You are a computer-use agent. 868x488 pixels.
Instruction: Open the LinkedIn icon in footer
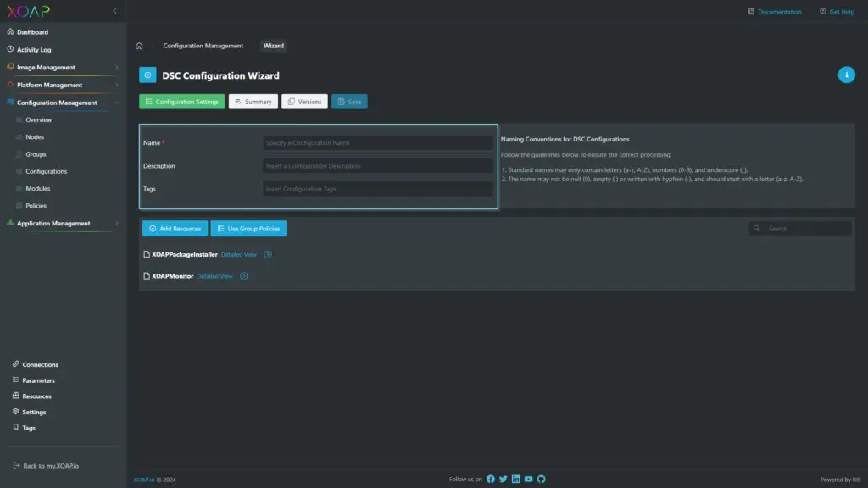(x=516, y=480)
